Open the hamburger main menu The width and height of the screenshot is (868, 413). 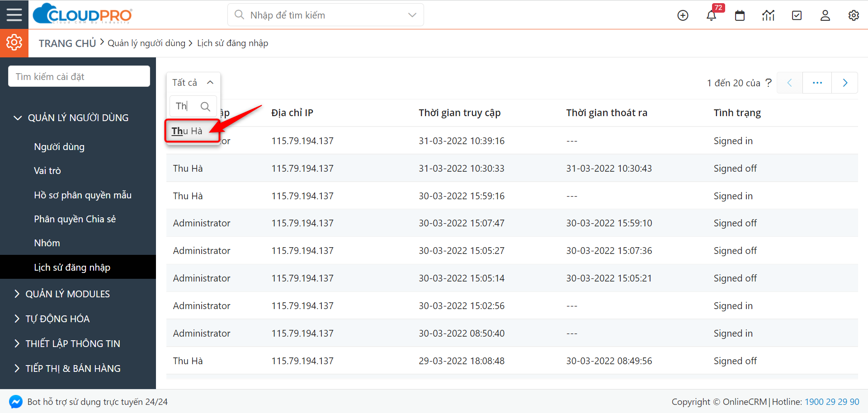(x=14, y=14)
